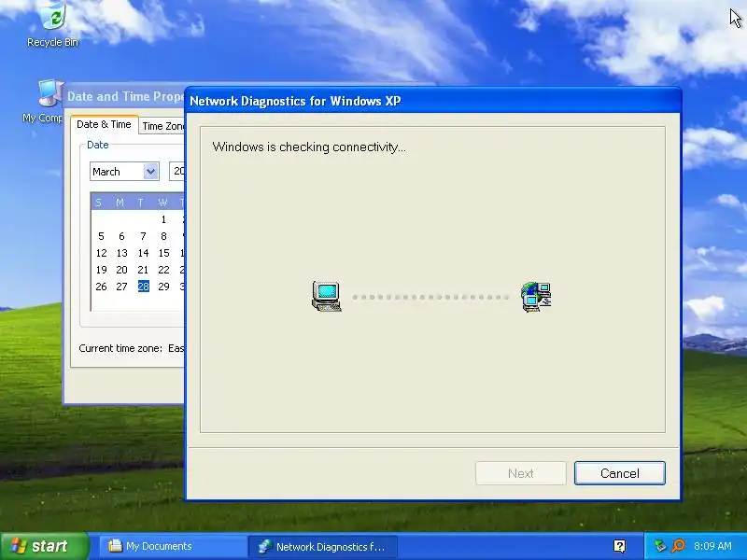747x560 pixels.
Task: Click the connectivity progress dots
Action: click(431, 297)
